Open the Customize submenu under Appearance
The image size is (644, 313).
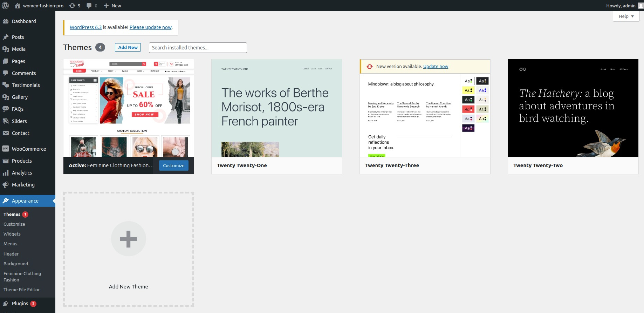tap(14, 224)
